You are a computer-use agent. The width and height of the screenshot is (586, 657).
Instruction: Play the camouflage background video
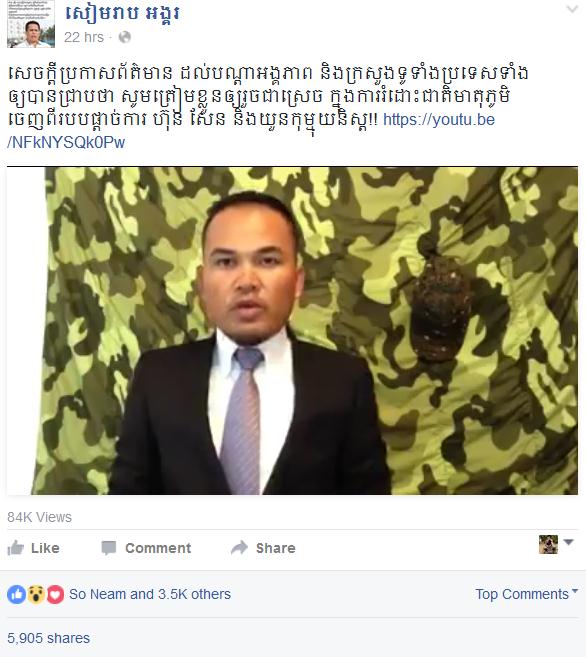click(x=292, y=331)
